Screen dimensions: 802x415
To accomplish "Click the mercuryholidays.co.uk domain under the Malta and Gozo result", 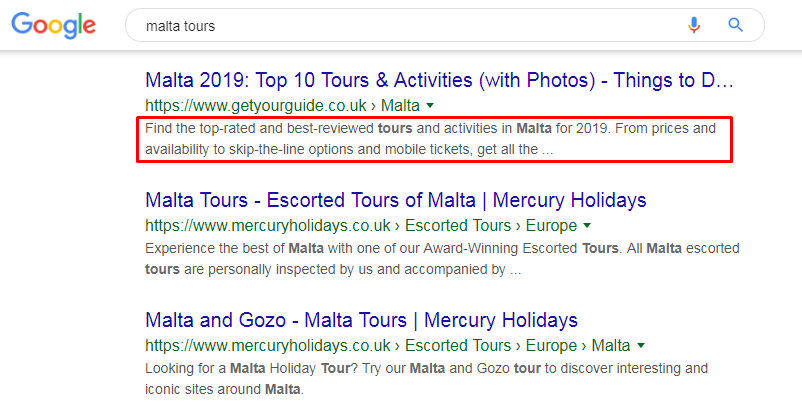I will tap(260, 345).
